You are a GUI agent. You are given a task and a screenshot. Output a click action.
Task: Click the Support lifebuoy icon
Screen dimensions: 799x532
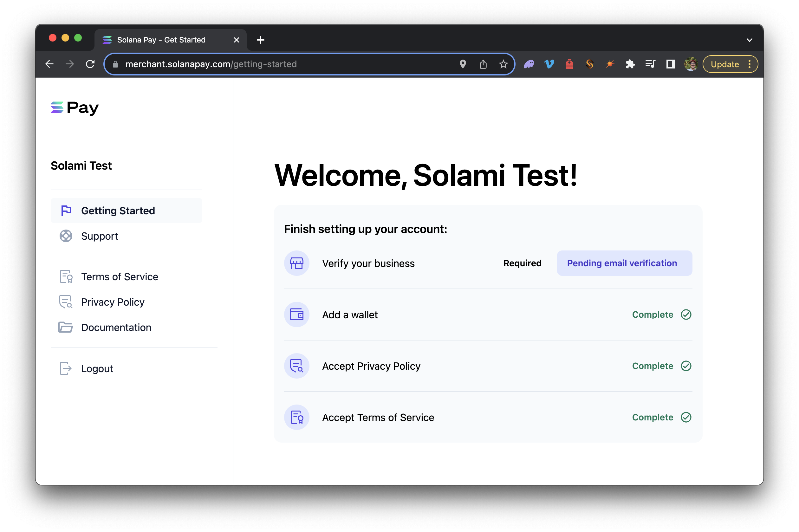click(66, 236)
